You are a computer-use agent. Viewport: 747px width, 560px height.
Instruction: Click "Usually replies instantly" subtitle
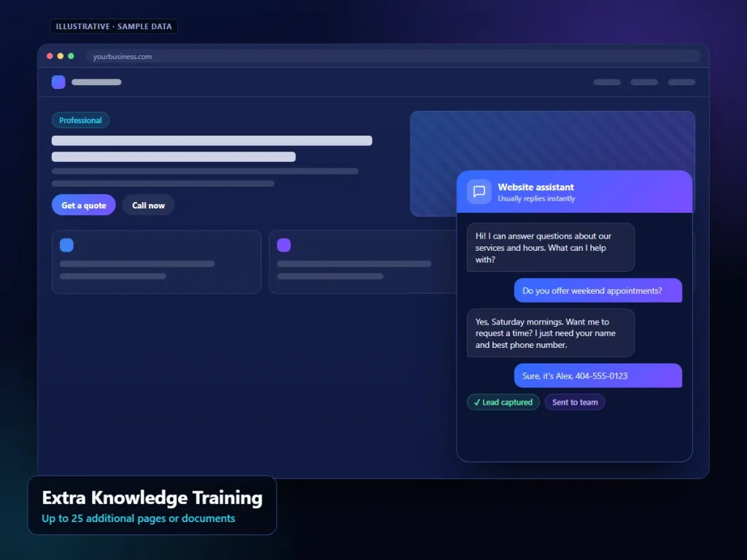536,198
